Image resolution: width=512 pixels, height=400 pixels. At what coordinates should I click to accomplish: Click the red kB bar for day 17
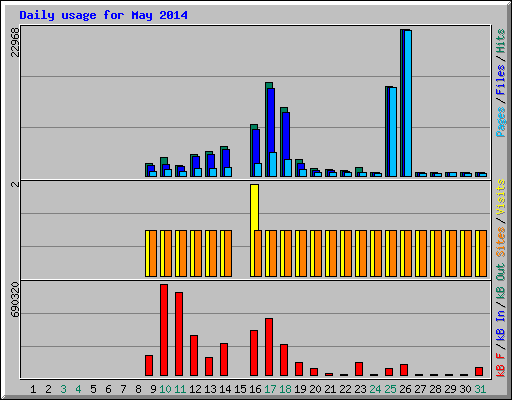(x=269, y=347)
